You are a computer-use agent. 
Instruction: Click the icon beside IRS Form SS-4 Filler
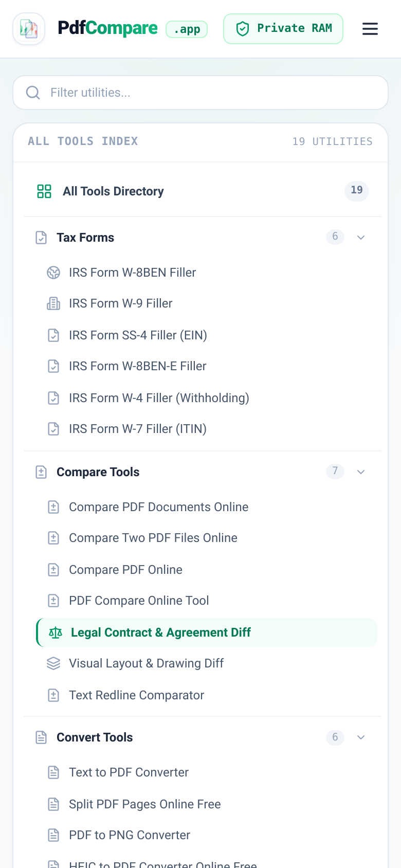(x=53, y=335)
